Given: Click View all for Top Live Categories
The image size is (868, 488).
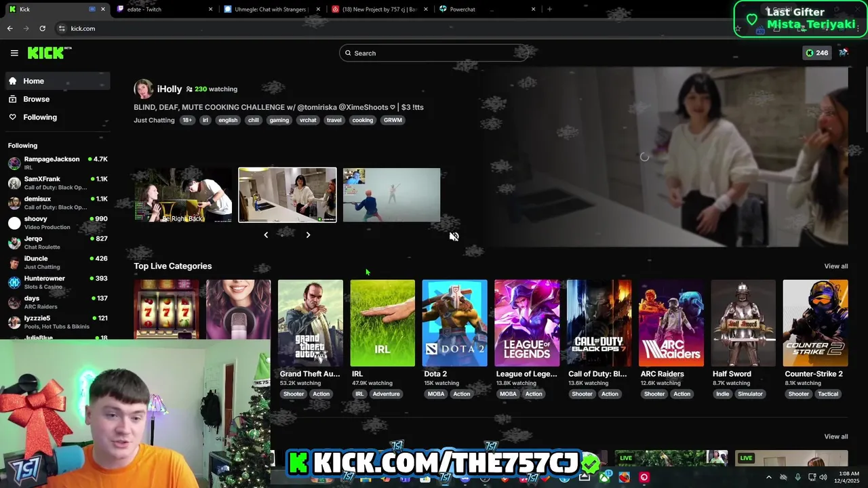Looking at the screenshot, I should click(x=835, y=266).
